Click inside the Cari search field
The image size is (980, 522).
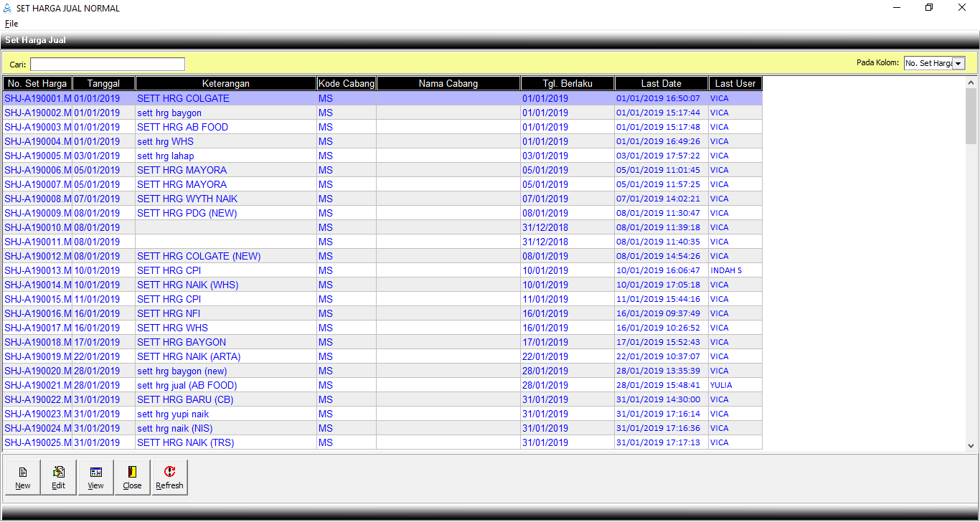[x=108, y=65]
